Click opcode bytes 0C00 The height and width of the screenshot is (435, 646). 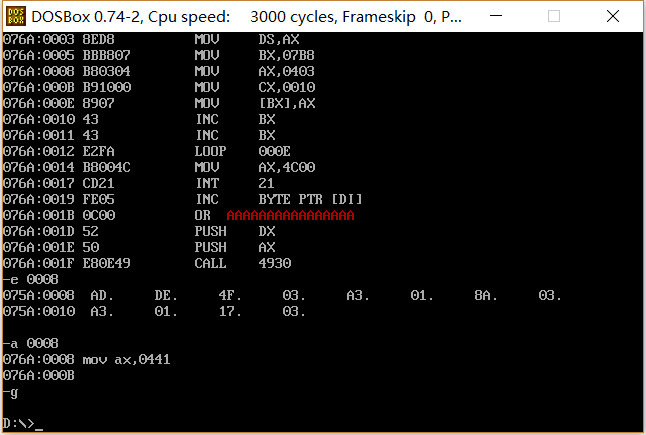point(98,215)
